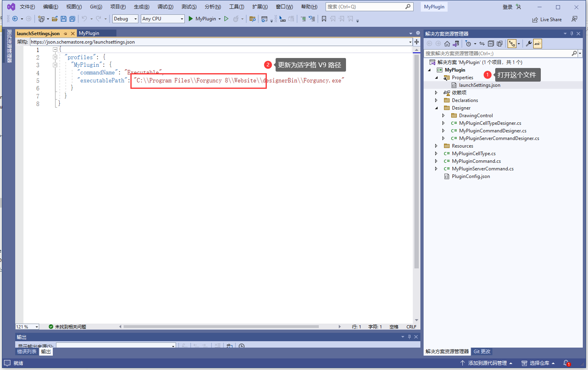Collapse all icon in Solution Explorer
The image size is (588, 370).
tap(491, 44)
